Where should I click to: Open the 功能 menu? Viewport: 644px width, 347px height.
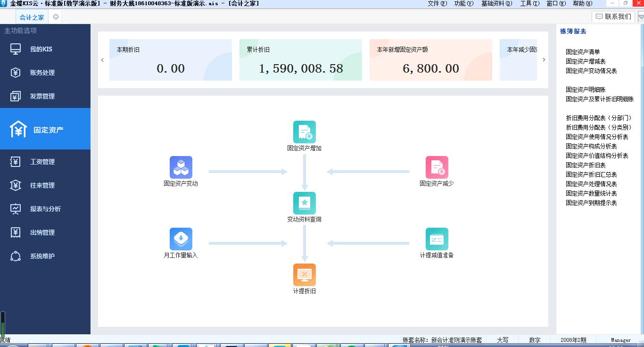463,3
